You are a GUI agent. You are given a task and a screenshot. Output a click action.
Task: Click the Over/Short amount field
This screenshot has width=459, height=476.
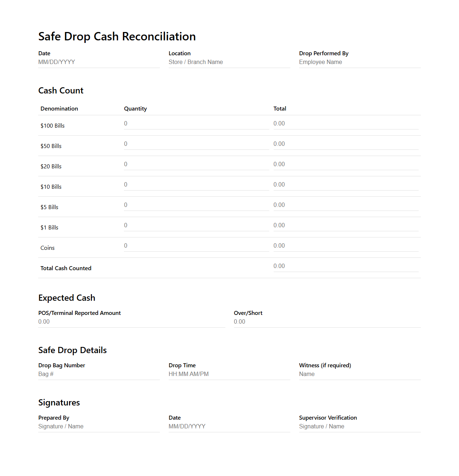tap(326, 321)
